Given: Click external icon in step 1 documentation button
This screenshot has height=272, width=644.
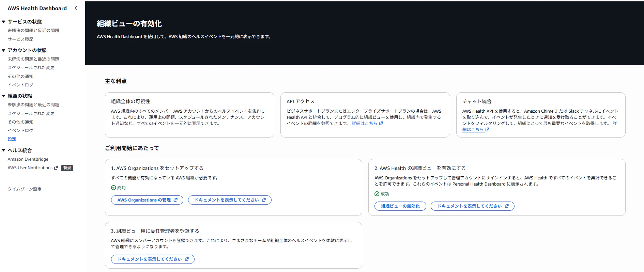Looking at the screenshot, I should (x=264, y=200).
